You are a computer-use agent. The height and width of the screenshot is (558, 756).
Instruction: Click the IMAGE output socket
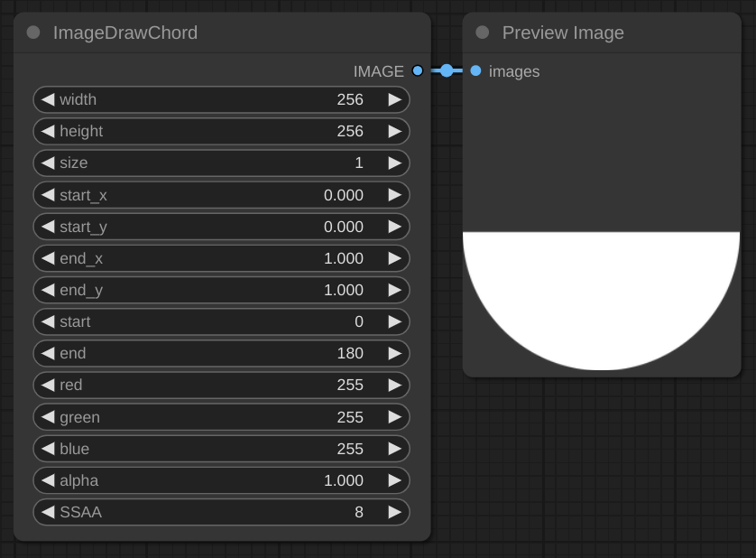pos(417,70)
